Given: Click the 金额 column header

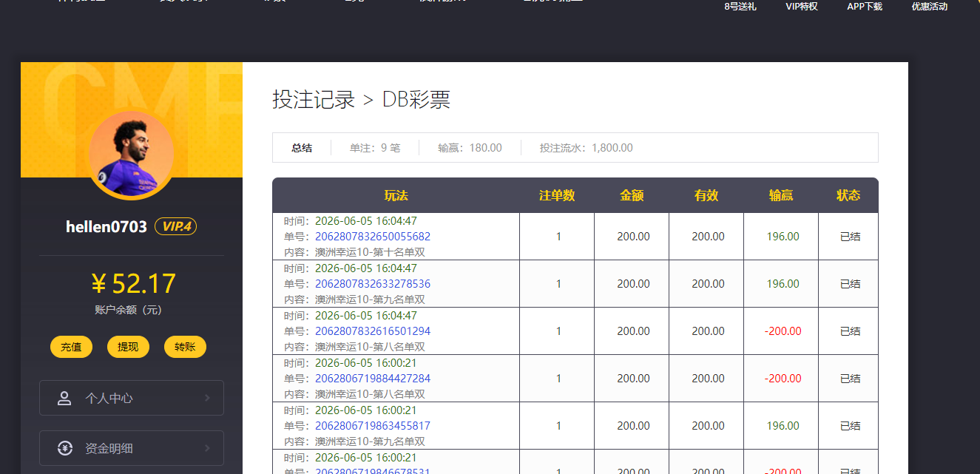Looking at the screenshot, I should click(x=632, y=195).
